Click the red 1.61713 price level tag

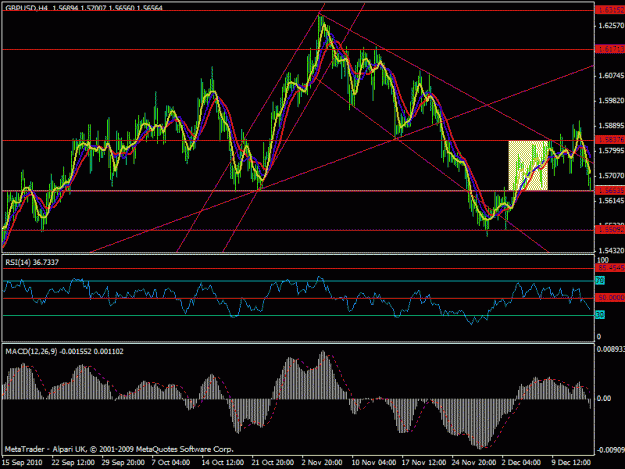(x=609, y=49)
